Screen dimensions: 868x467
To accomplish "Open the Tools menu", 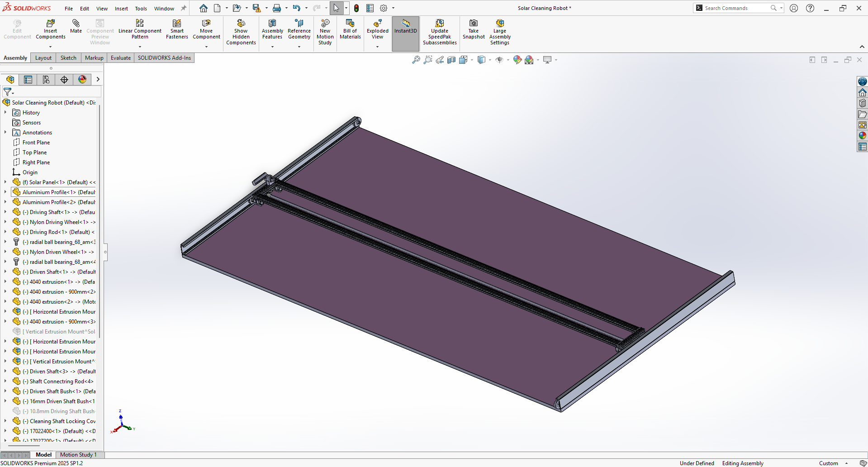I will pyautogui.click(x=141, y=9).
